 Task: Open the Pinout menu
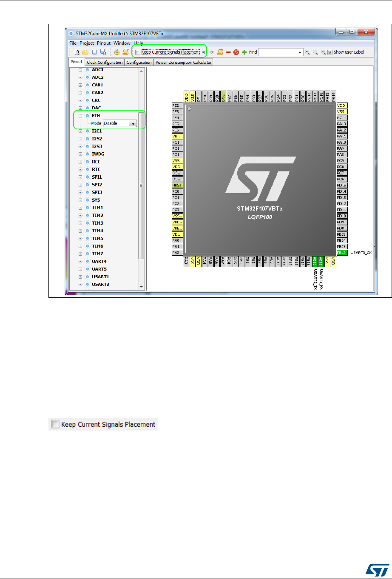[104, 43]
